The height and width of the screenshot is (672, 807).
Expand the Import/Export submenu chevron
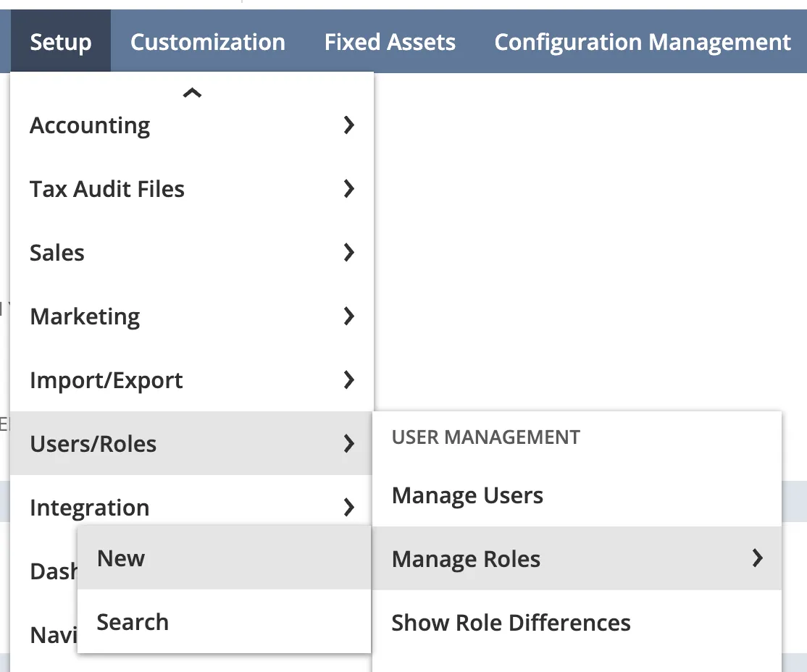click(x=349, y=380)
